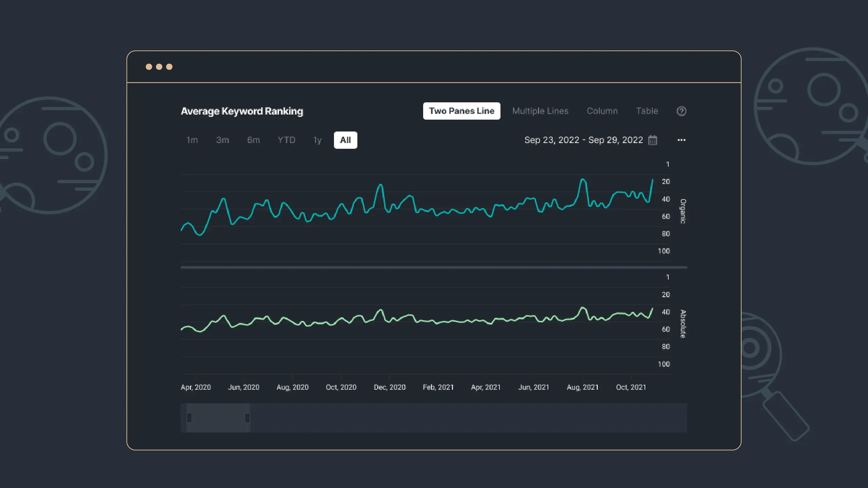Image resolution: width=868 pixels, height=488 pixels.
Task: Click the selected window in range navigator
Action: click(218, 418)
